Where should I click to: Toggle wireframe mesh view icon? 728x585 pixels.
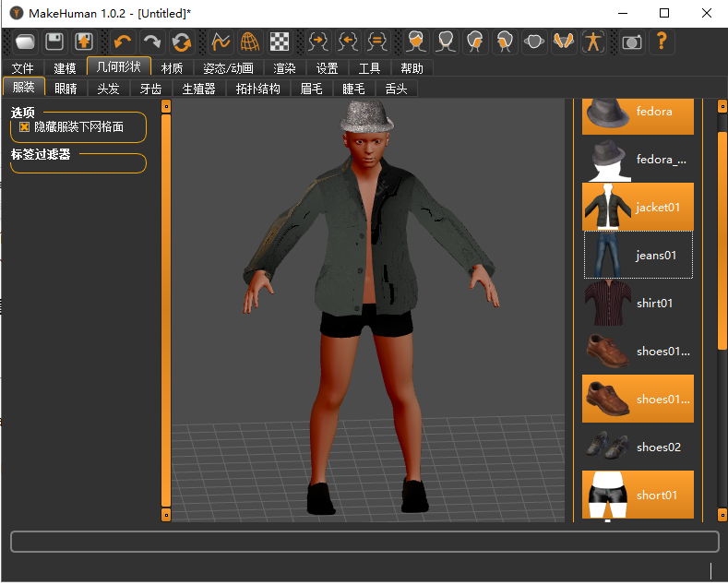pyautogui.click(x=249, y=42)
